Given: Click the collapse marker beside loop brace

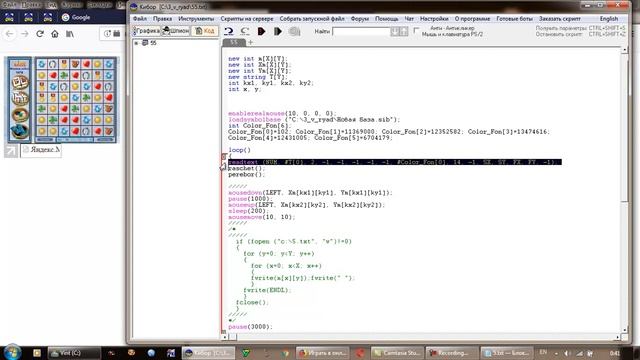Looking at the screenshot, I should [x=224, y=156].
